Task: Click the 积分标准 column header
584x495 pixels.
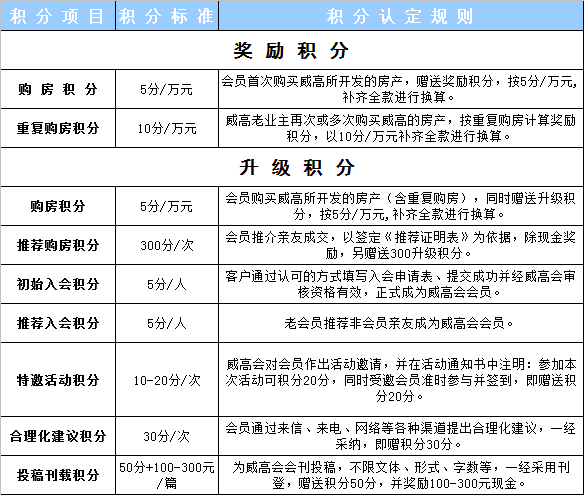Action: click(x=166, y=16)
